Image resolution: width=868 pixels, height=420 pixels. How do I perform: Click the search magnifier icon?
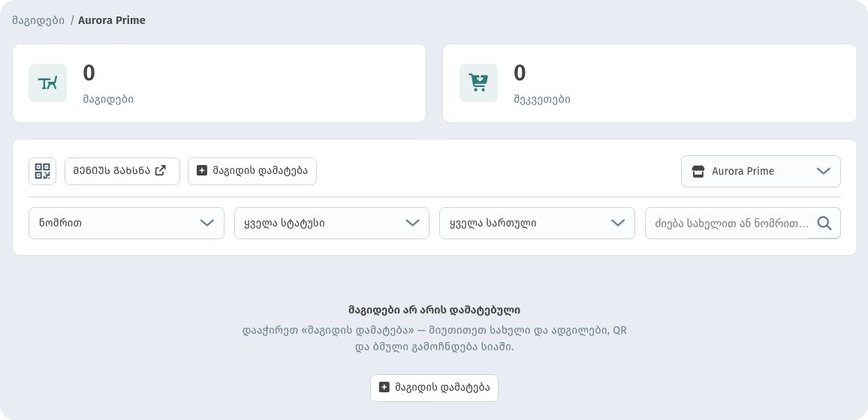click(824, 223)
